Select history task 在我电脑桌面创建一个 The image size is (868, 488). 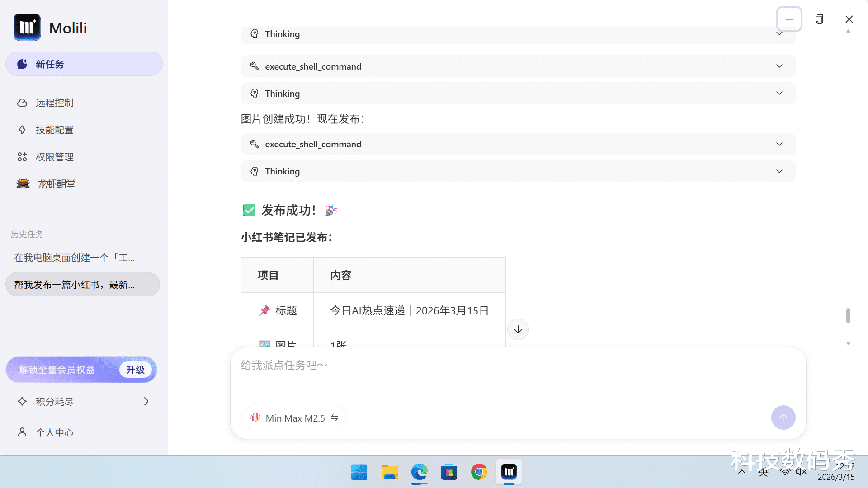point(75,258)
